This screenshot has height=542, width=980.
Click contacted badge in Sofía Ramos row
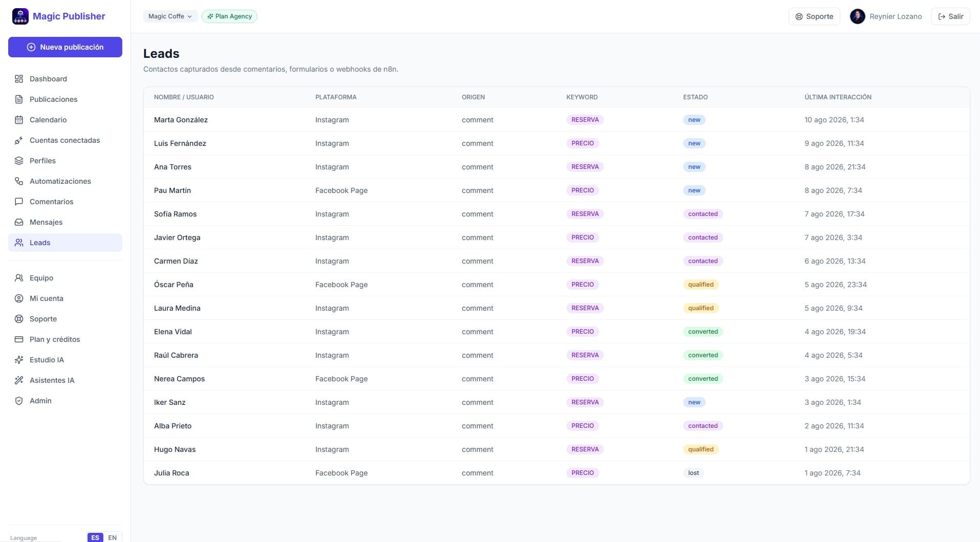(x=703, y=214)
